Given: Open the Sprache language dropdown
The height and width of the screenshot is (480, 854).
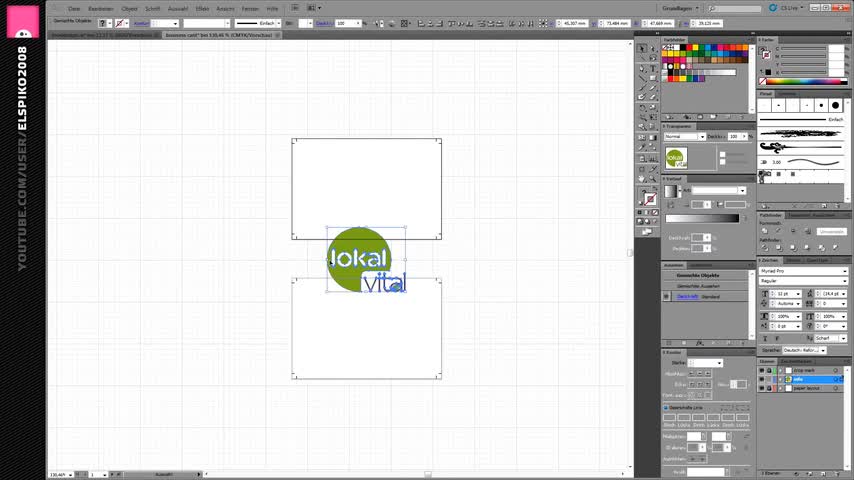Looking at the screenshot, I should click(x=805, y=350).
